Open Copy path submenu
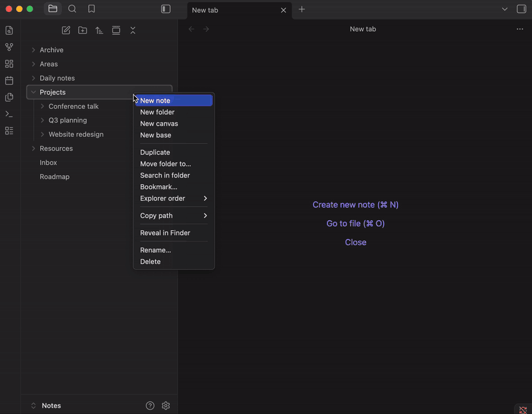This screenshot has width=532, height=414. (x=174, y=216)
